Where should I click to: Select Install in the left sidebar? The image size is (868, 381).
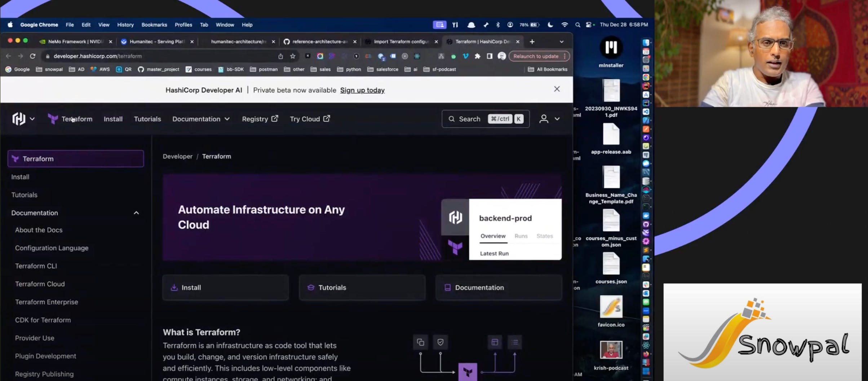point(20,177)
